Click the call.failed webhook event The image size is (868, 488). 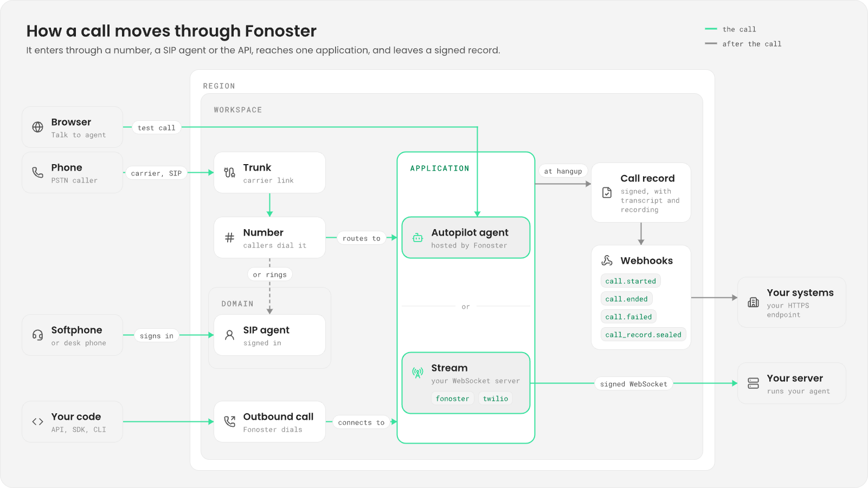tap(628, 317)
